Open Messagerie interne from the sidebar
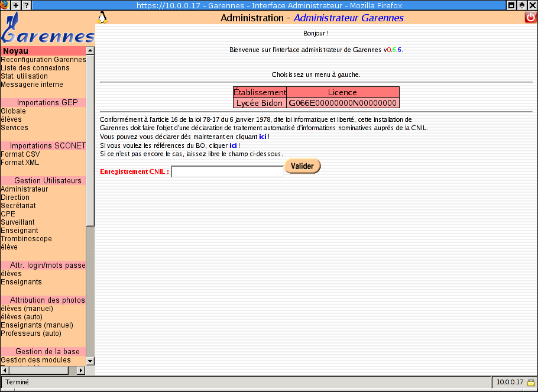 tap(32, 85)
